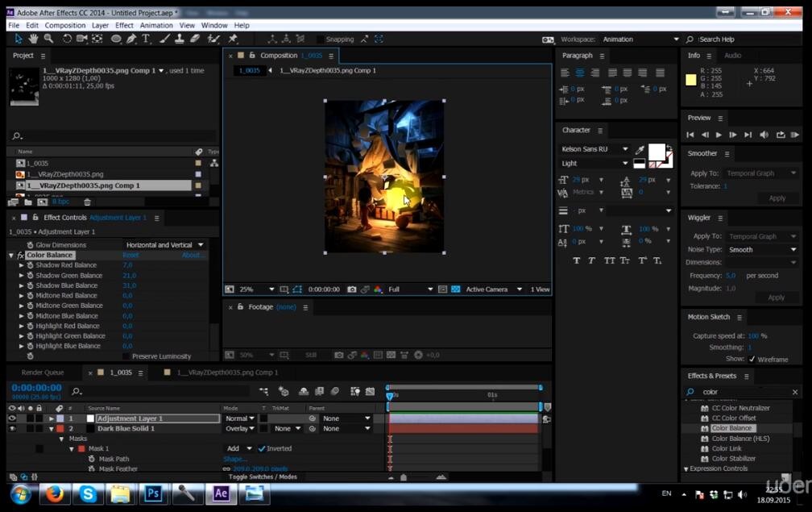Screen dimensions: 812x512
Task: Select the Hand tool
Action: pos(33,39)
